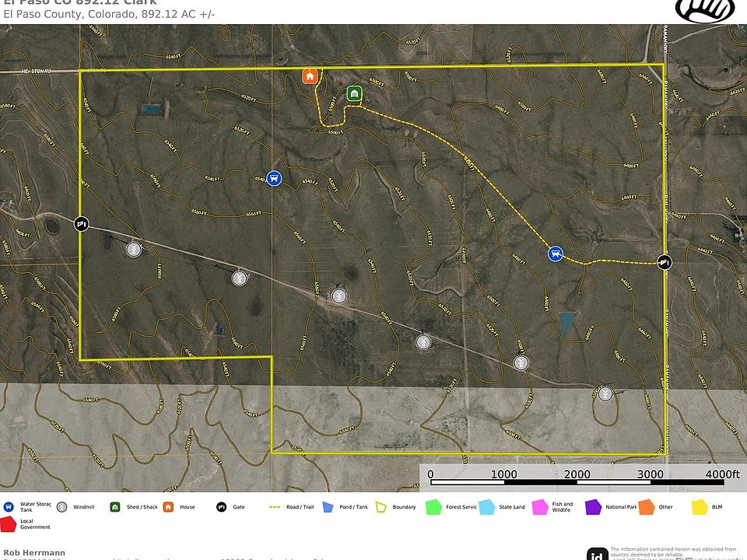Click the House icon in the legend
Screen dimensions: 747x560
(167, 507)
